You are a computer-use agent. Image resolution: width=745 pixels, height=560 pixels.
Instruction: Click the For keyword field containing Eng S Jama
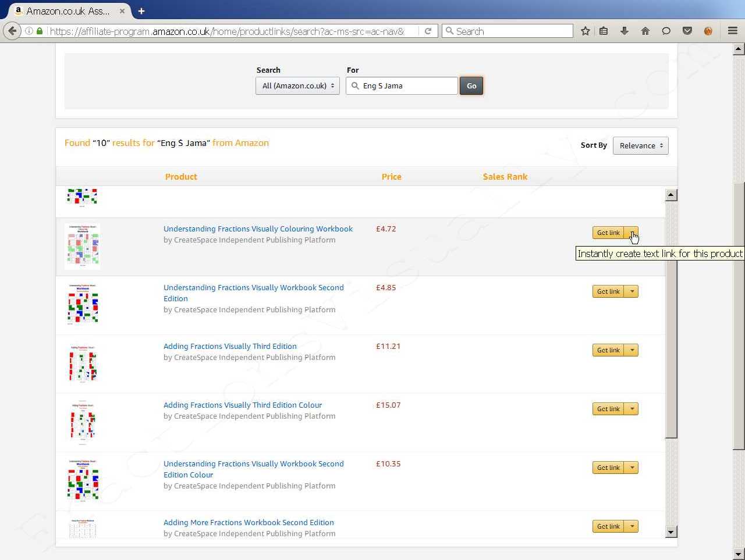click(402, 85)
